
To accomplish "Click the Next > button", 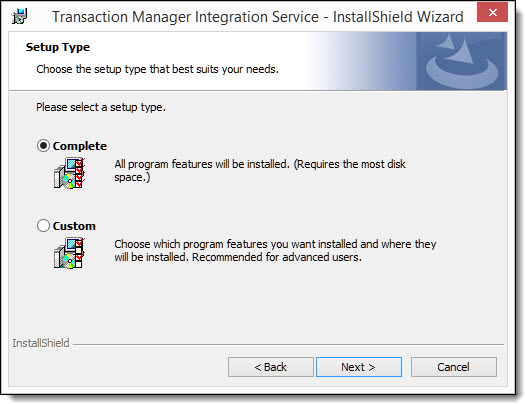I will (x=359, y=367).
